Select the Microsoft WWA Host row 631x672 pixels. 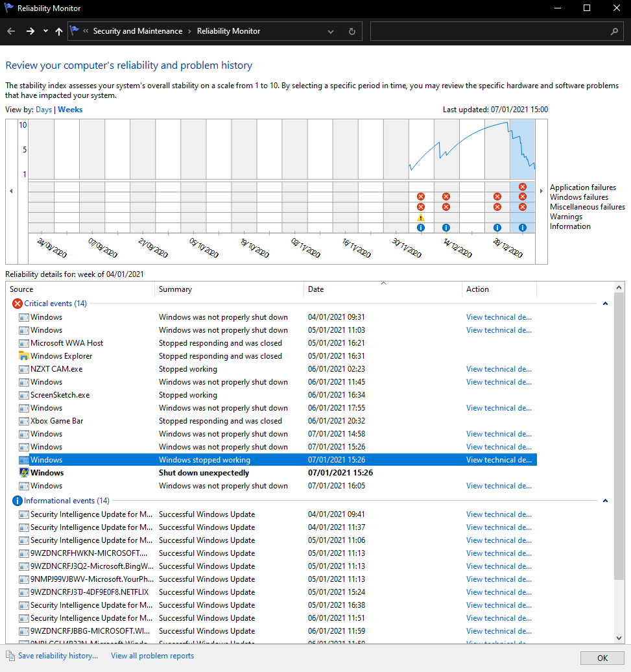point(278,343)
